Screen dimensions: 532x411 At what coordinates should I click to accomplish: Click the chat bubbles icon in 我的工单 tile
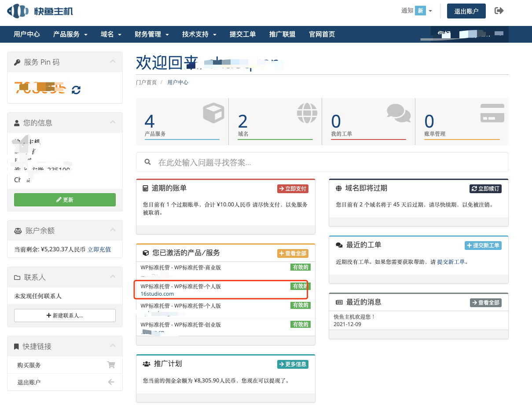coord(398,113)
